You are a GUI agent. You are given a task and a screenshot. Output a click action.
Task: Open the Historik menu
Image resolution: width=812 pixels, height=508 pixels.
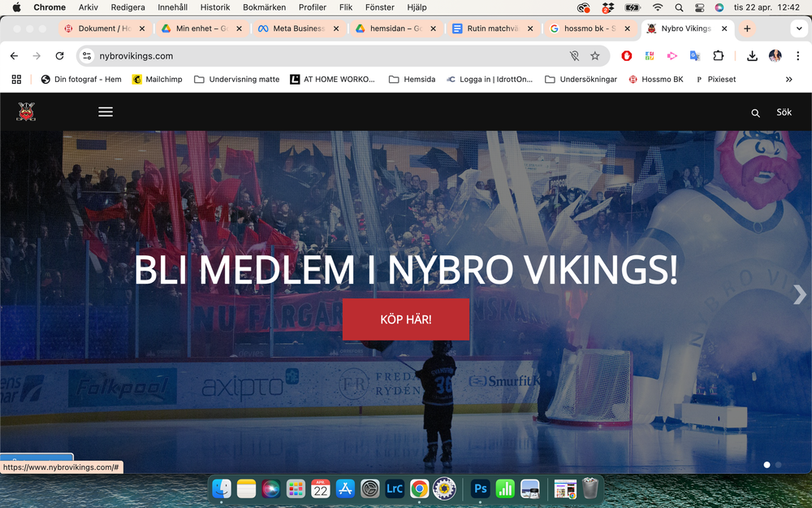coord(215,7)
